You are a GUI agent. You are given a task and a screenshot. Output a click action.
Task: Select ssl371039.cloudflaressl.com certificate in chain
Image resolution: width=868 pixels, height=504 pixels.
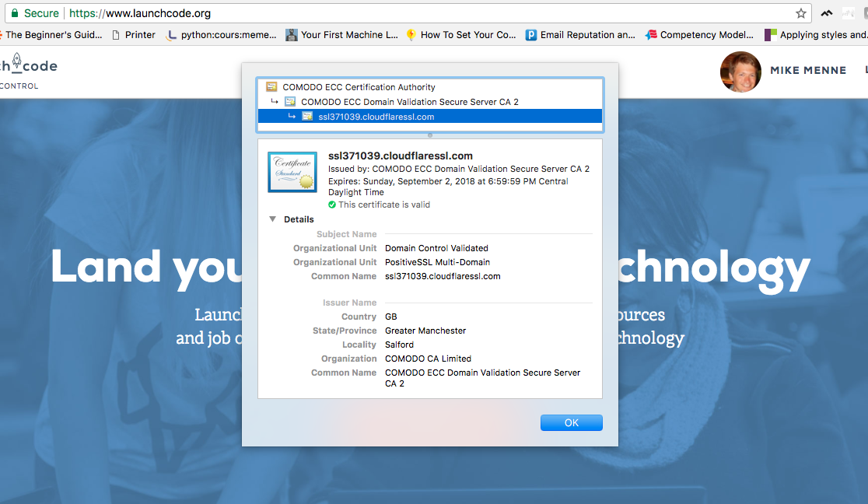(x=430, y=117)
